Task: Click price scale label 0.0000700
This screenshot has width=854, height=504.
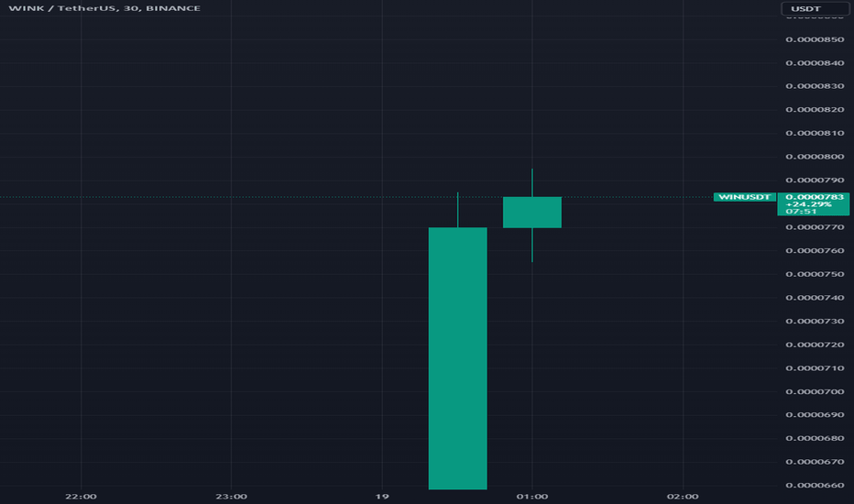Action: 815,391
